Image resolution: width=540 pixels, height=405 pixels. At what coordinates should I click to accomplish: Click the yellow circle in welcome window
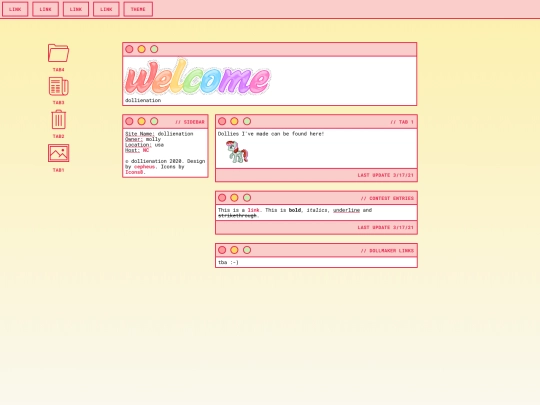tap(142, 49)
